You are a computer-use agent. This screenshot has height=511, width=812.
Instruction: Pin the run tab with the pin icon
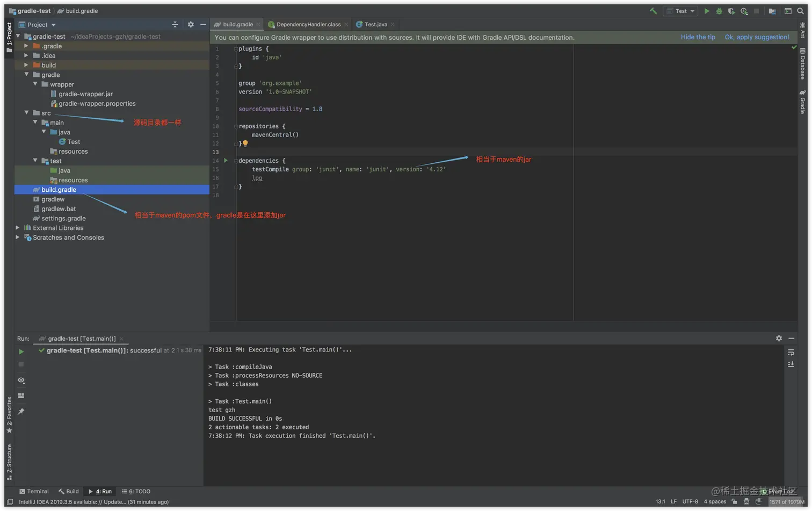click(x=21, y=412)
